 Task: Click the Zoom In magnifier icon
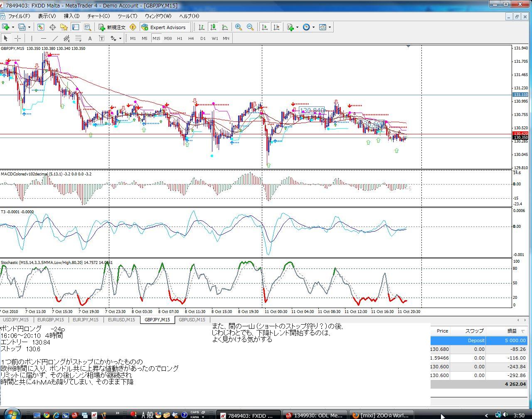239,27
